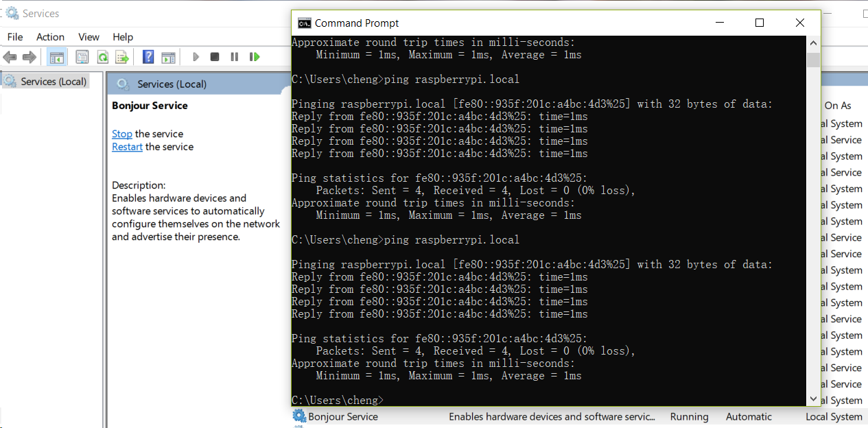868x428 pixels.
Task: Click the Start Service play icon
Action: click(196, 57)
